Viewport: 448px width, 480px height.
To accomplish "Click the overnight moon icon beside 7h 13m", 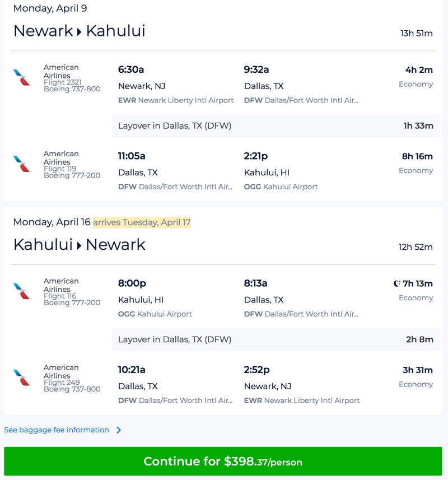I will pos(397,283).
